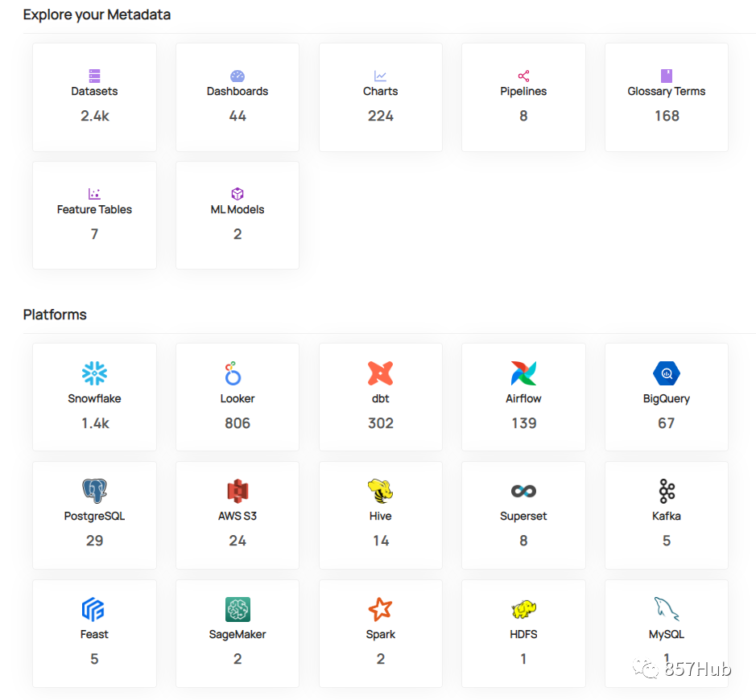Open the dbt platform icon
This screenshot has height=700, width=756.
380,373
